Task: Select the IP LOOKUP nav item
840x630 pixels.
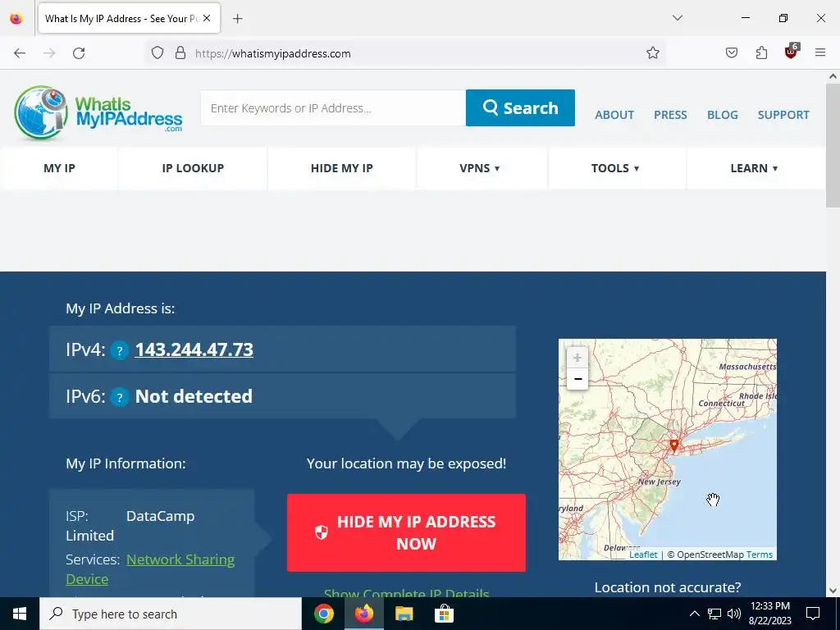Action: click(x=193, y=168)
